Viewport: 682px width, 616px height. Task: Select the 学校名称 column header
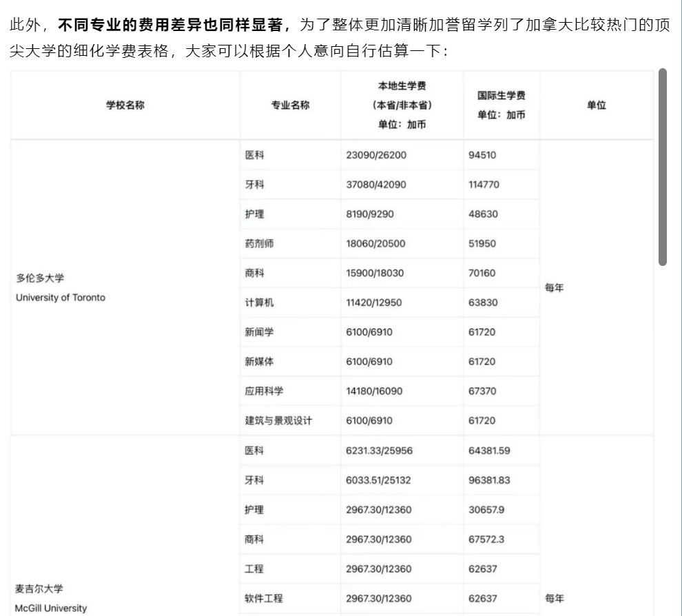125,105
